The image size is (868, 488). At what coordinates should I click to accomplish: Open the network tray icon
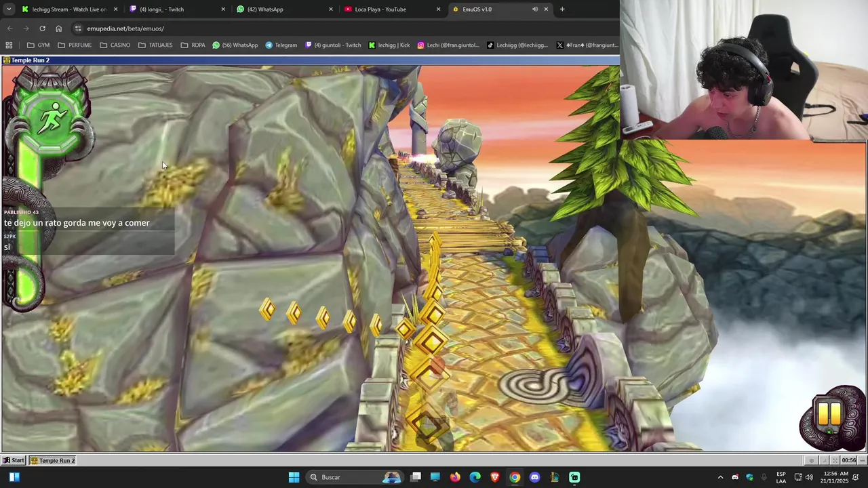797,477
